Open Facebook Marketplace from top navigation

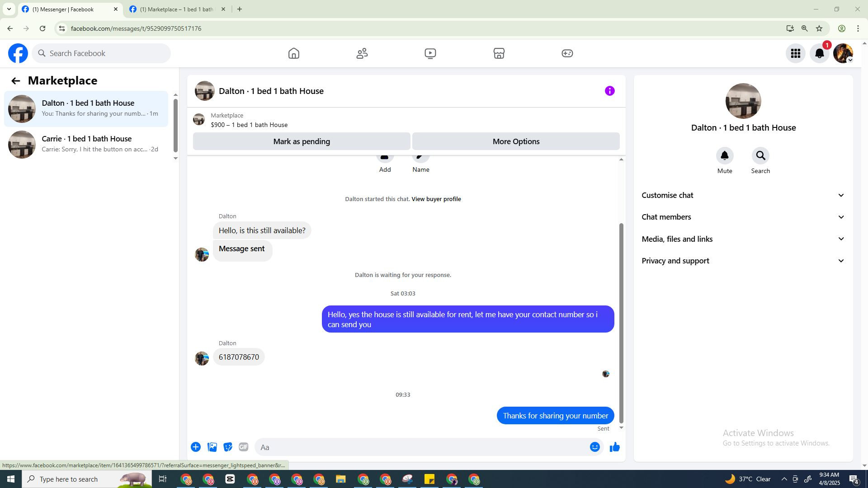[499, 53]
